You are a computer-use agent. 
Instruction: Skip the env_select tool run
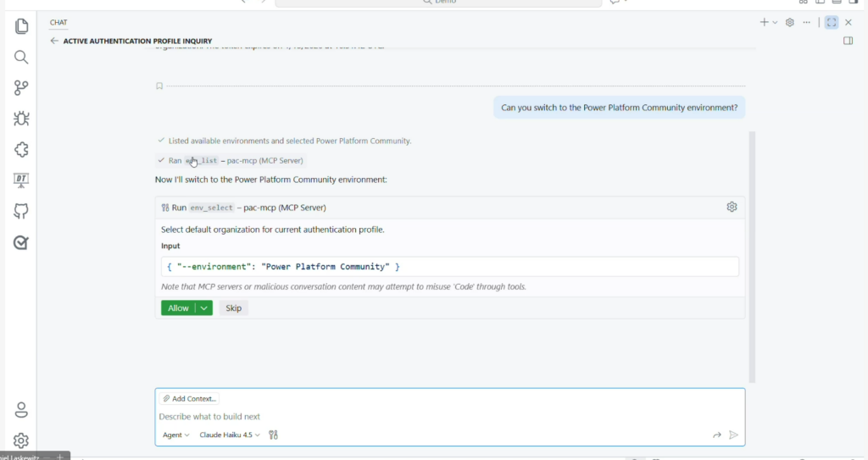pyautogui.click(x=234, y=308)
